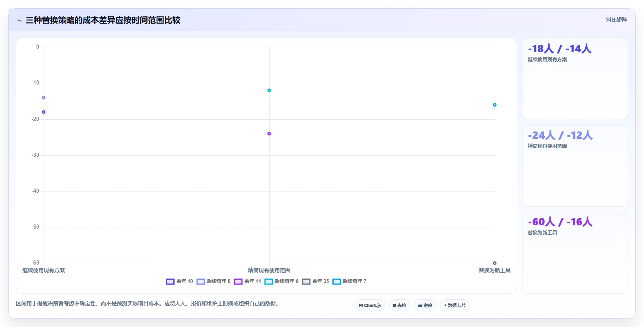This screenshot has height=327, width=644.
Task: Click the y-axis tick label -40
Action: click(35, 191)
